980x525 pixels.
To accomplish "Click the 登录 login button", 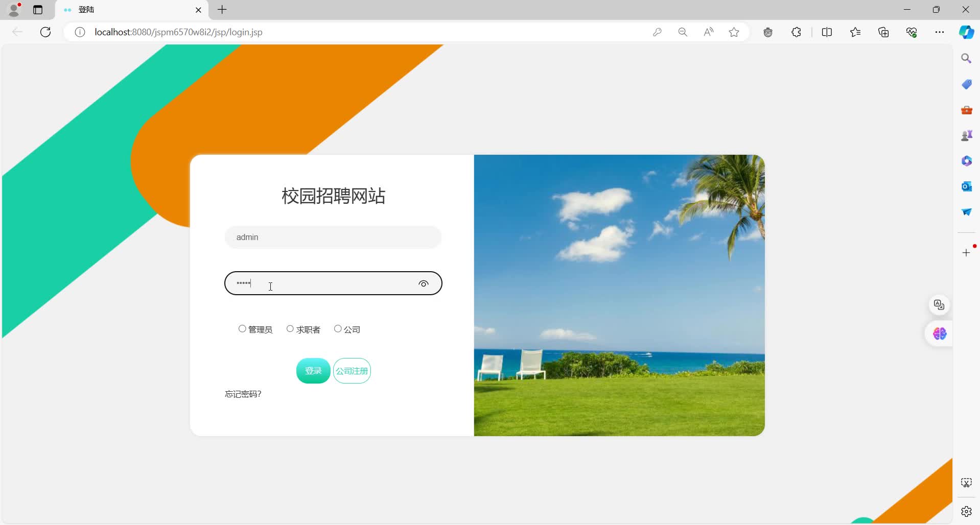I will [313, 371].
